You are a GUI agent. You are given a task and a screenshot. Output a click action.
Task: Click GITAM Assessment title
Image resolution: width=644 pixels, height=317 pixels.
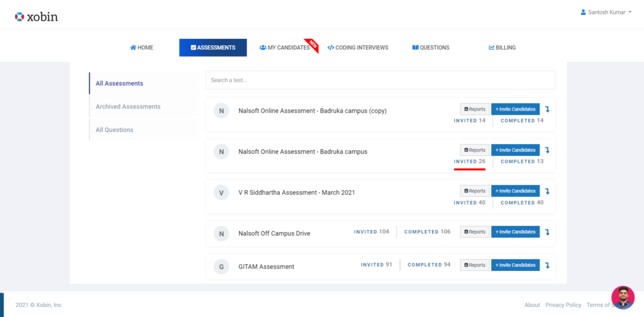pyautogui.click(x=266, y=267)
